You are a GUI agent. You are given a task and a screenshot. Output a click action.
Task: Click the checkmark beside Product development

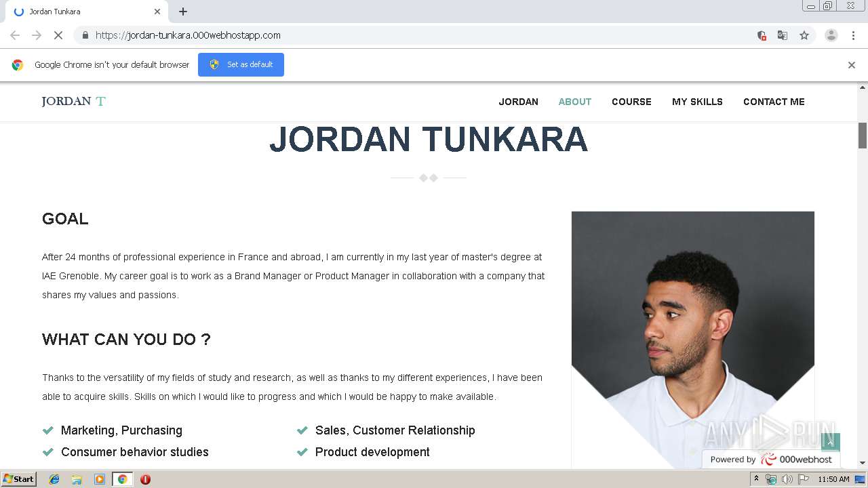coord(302,452)
